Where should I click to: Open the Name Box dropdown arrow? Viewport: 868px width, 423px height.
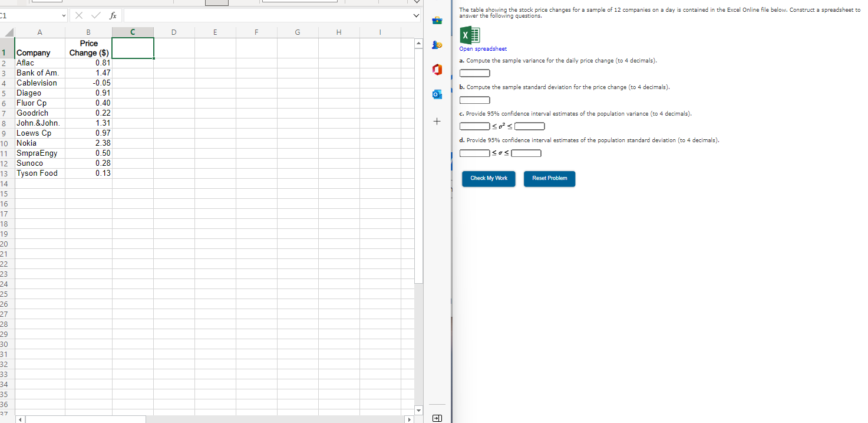pos(64,16)
